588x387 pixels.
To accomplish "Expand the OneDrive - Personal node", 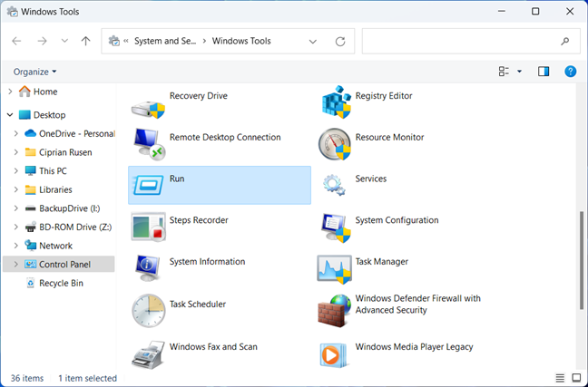I will click(15, 133).
